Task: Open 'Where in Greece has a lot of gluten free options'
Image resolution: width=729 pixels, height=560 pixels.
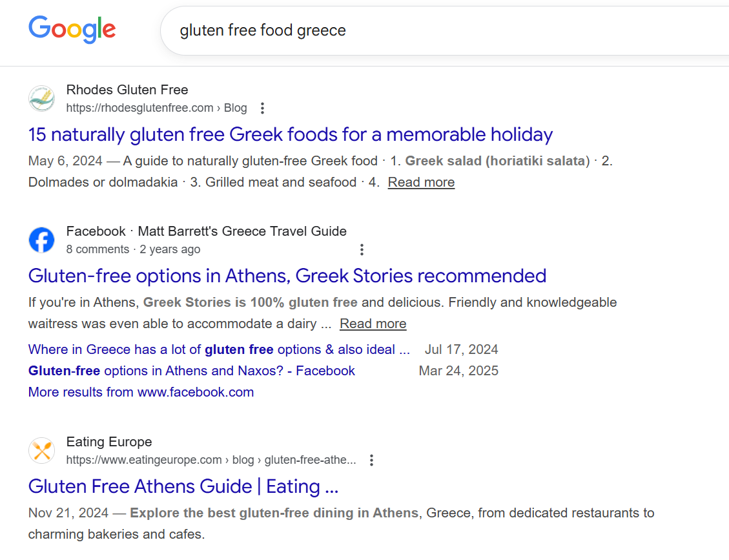Action: coord(218,349)
